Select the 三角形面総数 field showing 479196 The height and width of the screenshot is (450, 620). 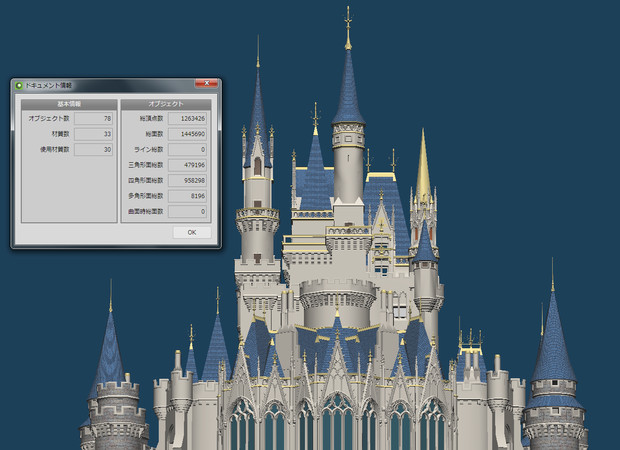click(x=187, y=165)
